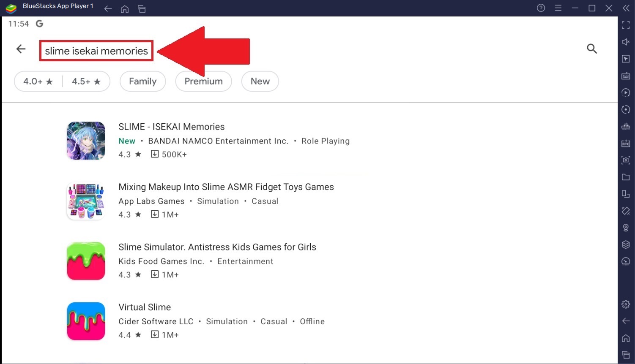Viewport: 635px width, 364px height.
Task: Click App Labs Games developer text
Action: [151, 201]
